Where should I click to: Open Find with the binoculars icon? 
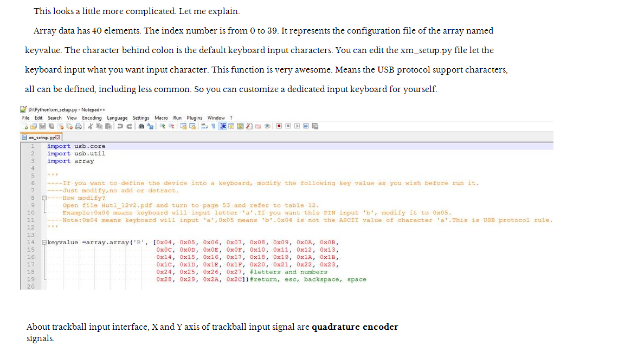click(142, 126)
